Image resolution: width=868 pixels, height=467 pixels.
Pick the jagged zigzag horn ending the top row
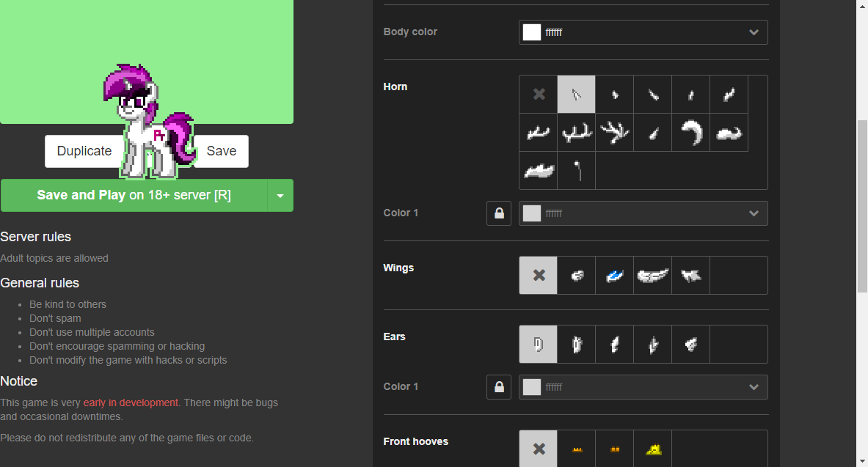(729, 94)
